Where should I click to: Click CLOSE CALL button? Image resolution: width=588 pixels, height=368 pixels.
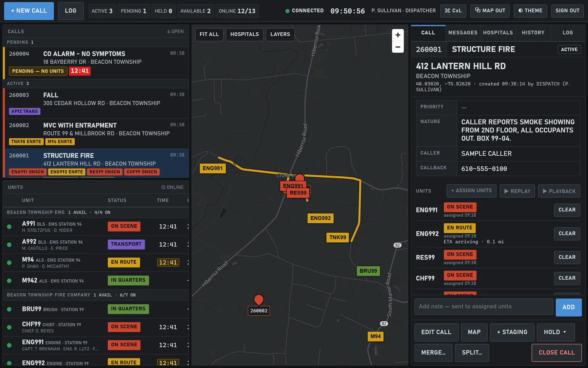click(556, 353)
